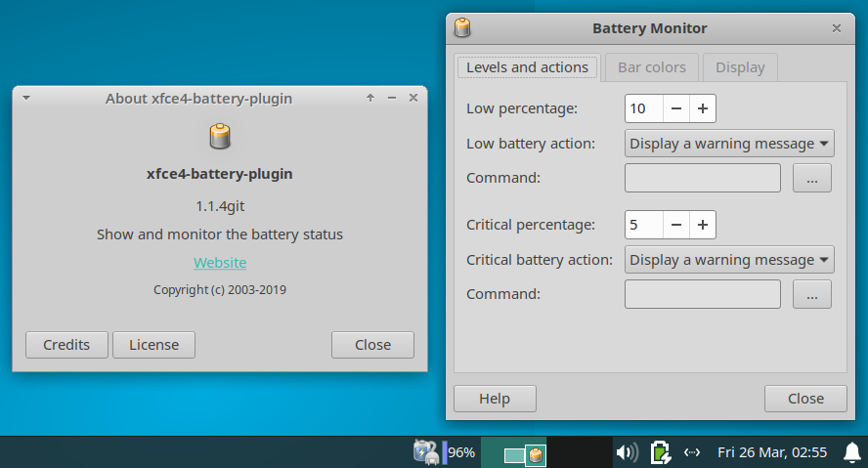Open the power manager tray icon
Viewport: 868px width, 468px height.
click(661, 452)
